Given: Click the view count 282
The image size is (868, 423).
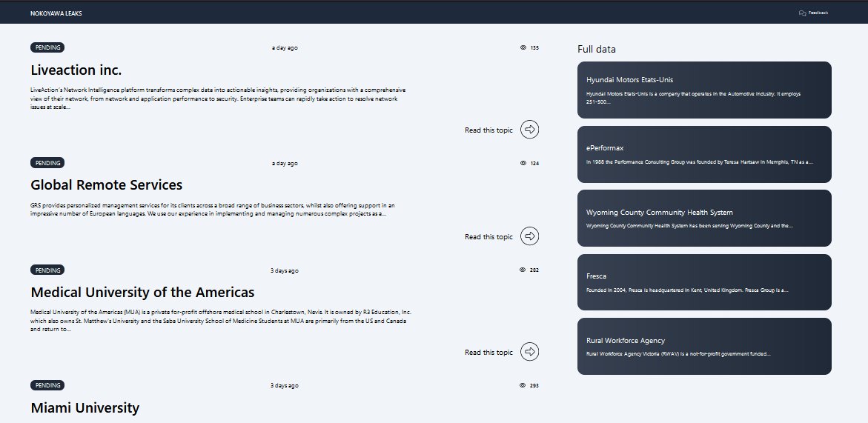Looking at the screenshot, I should 534,270.
